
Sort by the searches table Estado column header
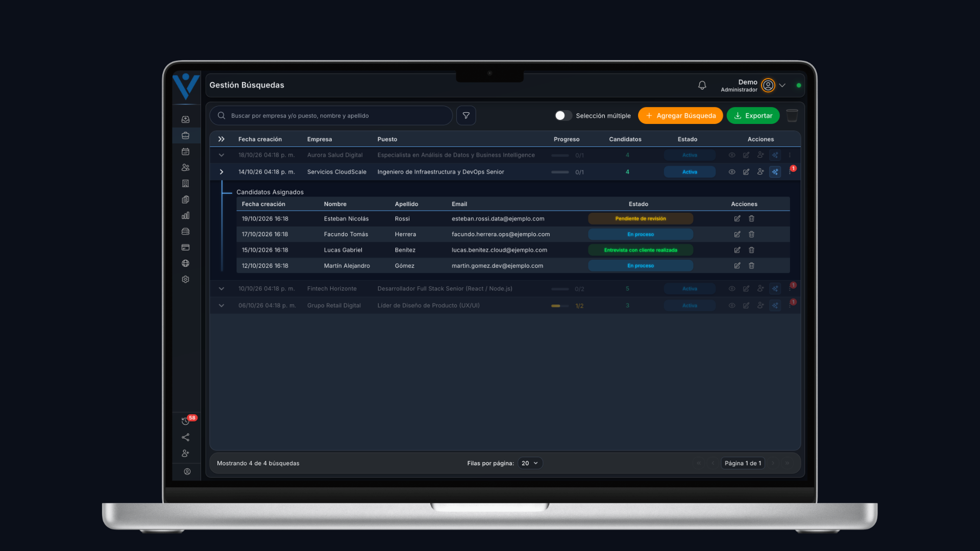coord(688,139)
